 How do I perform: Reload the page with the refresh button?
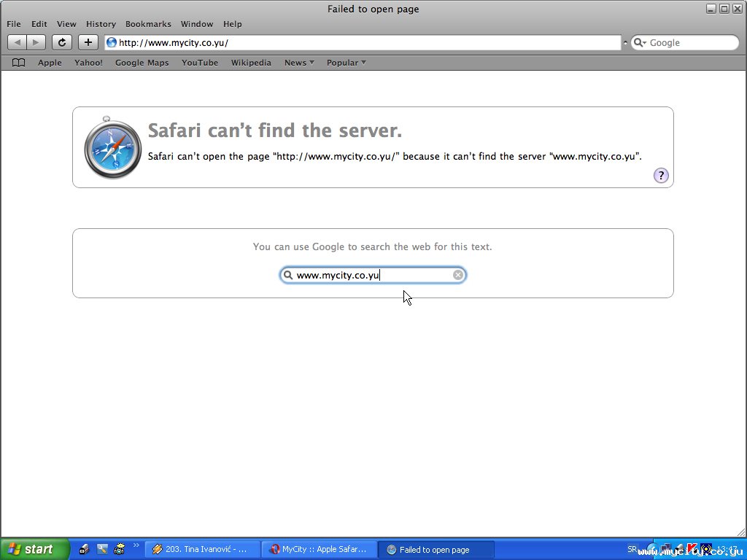[x=62, y=42]
